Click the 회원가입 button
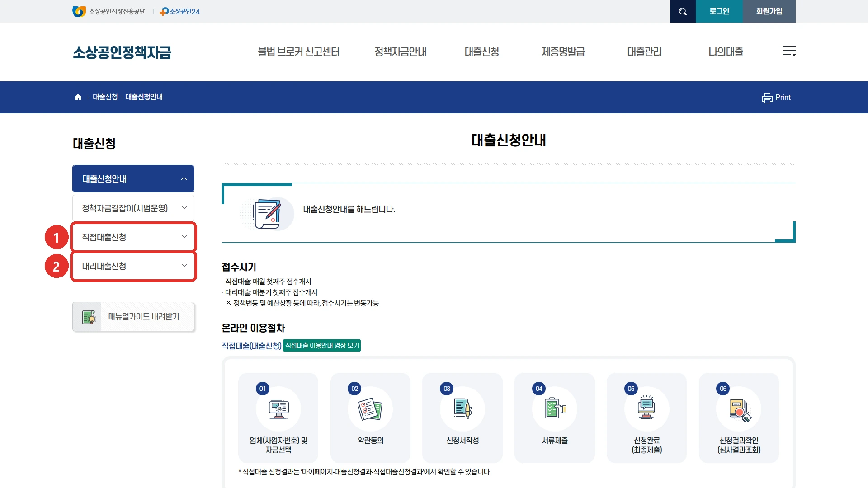 [x=769, y=11]
